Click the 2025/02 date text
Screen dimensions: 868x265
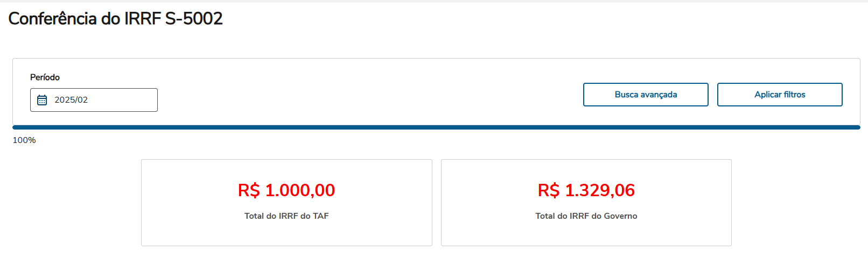pyautogui.click(x=71, y=100)
